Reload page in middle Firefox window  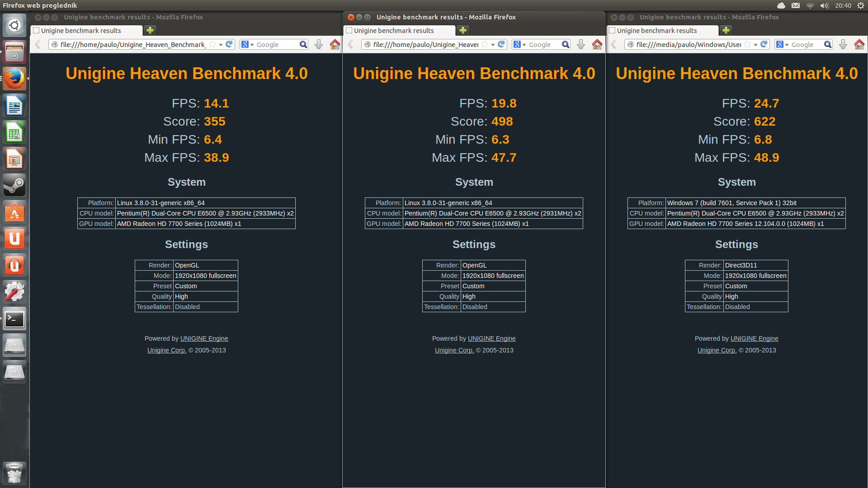[x=501, y=44]
